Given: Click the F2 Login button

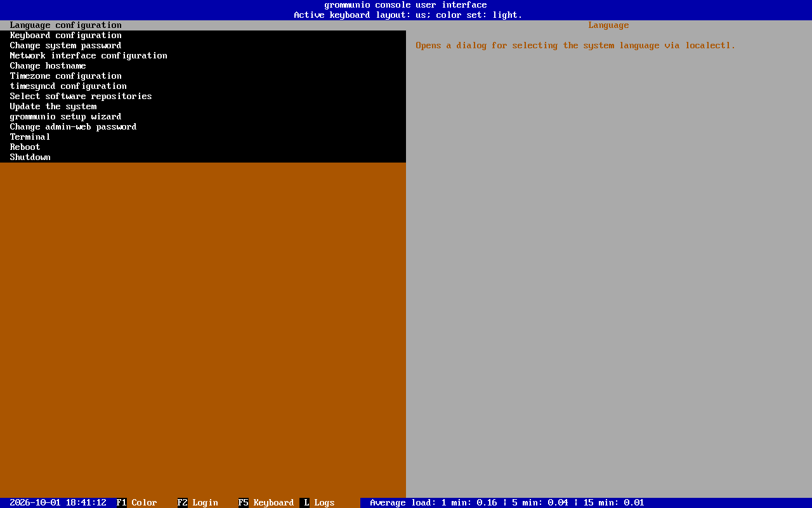Looking at the screenshot, I should [198, 503].
